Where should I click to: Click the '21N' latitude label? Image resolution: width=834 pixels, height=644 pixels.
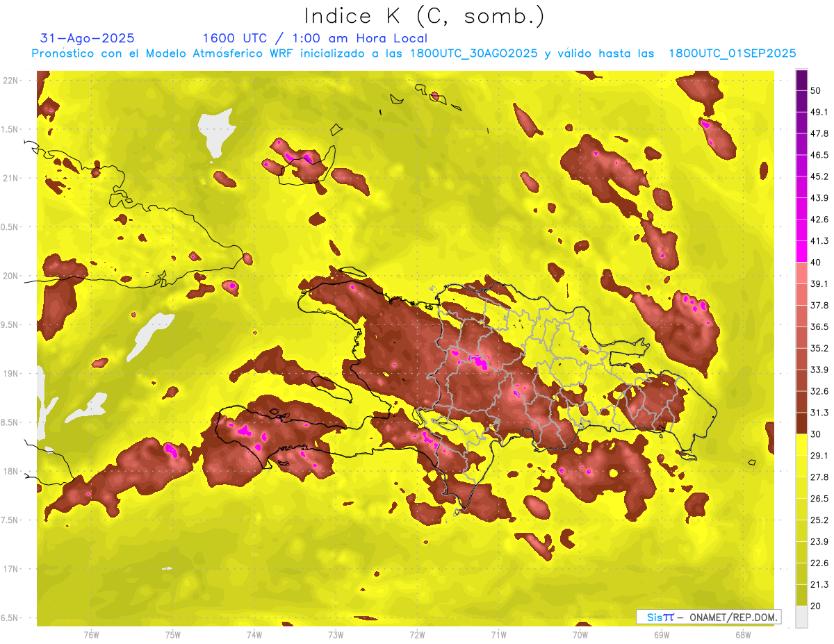[11, 179]
